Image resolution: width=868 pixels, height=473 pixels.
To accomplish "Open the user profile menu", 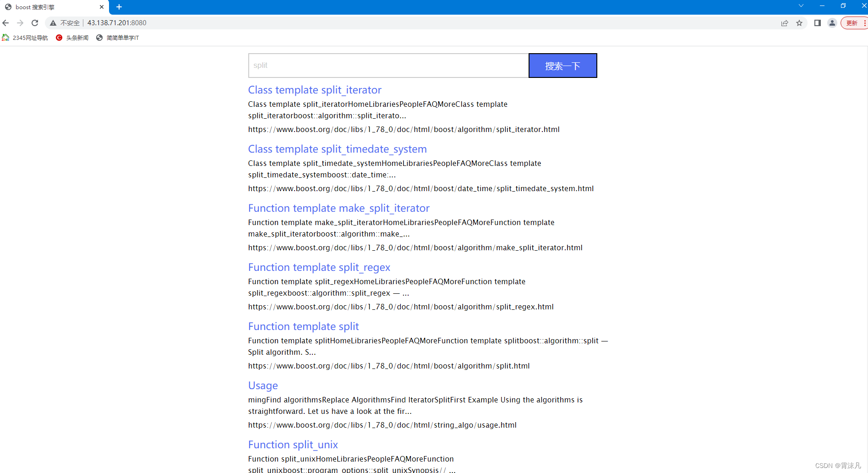I will 832,23.
